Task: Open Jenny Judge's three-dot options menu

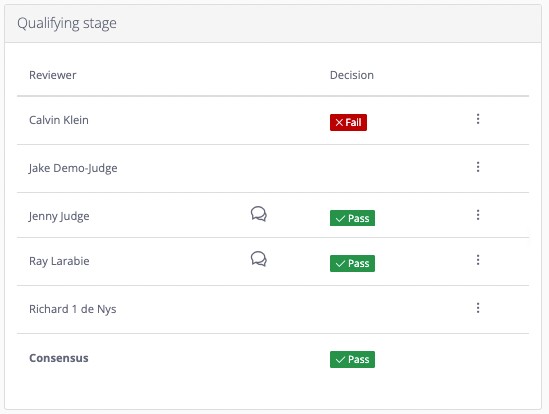Action: 478,215
